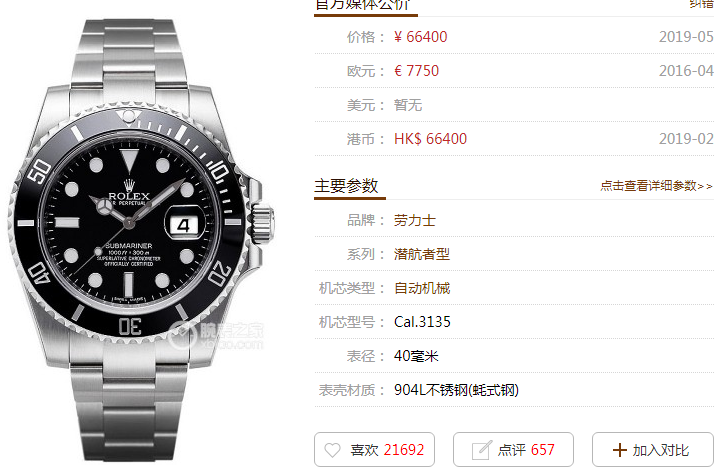The height and width of the screenshot is (472, 721).
Task: Open the 潜航者型 series link
Action: click(422, 254)
